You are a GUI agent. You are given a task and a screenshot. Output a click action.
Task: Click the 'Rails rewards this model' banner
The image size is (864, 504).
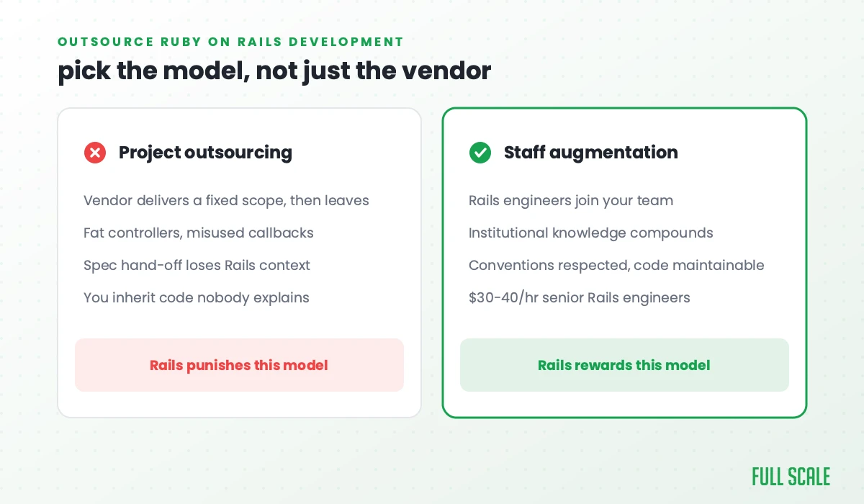point(624,365)
